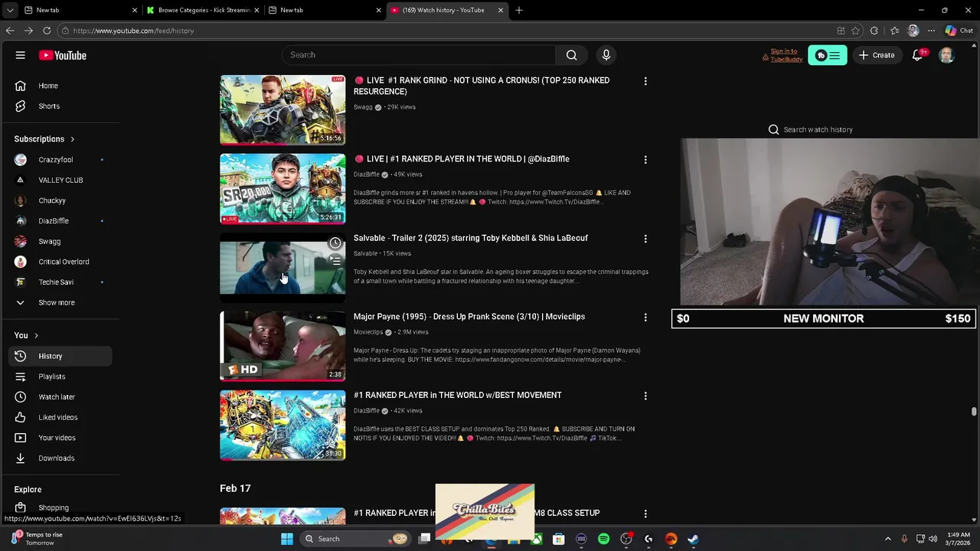The height and width of the screenshot is (551, 980).
Task: Go back with browser back arrow
Action: (x=10, y=31)
